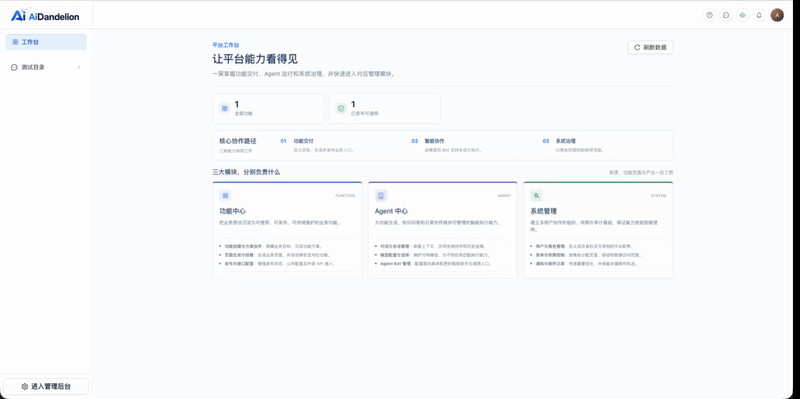This screenshot has width=800, height=399.
Task: Open the Agent 中心 card title
Action: coord(391,211)
